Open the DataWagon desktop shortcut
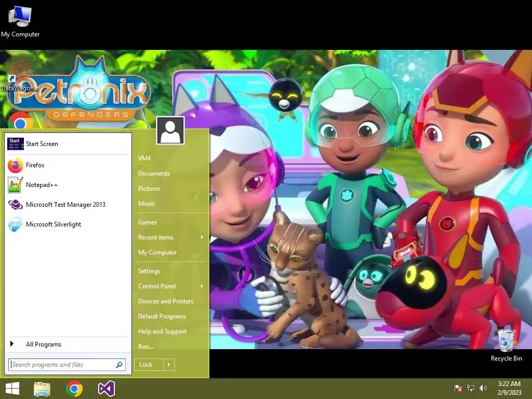The height and width of the screenshot is (399, 532). (20, 76)
